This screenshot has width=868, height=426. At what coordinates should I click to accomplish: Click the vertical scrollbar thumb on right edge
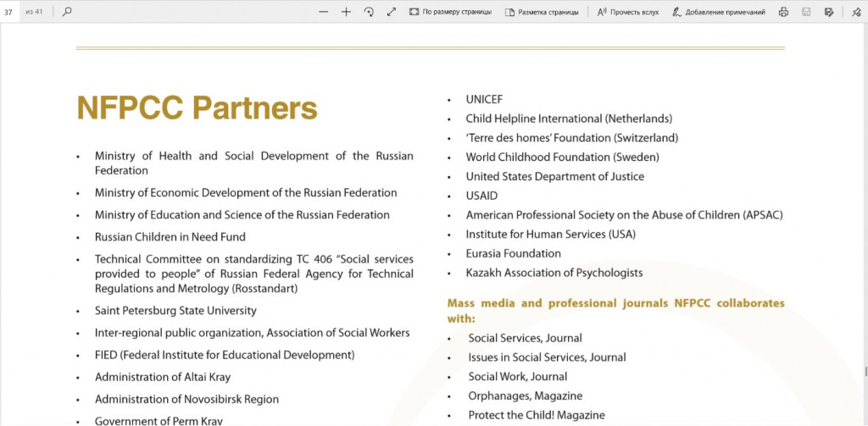(865, 371)
